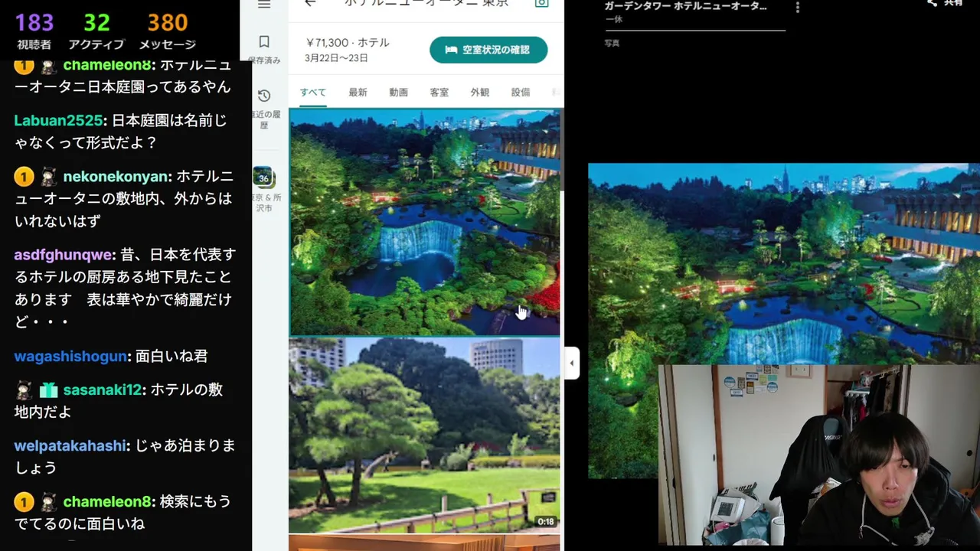Open the recent history clock icon
Viewport: 980px width, 551px height.
pyautogui.click(x=264, y=96)
